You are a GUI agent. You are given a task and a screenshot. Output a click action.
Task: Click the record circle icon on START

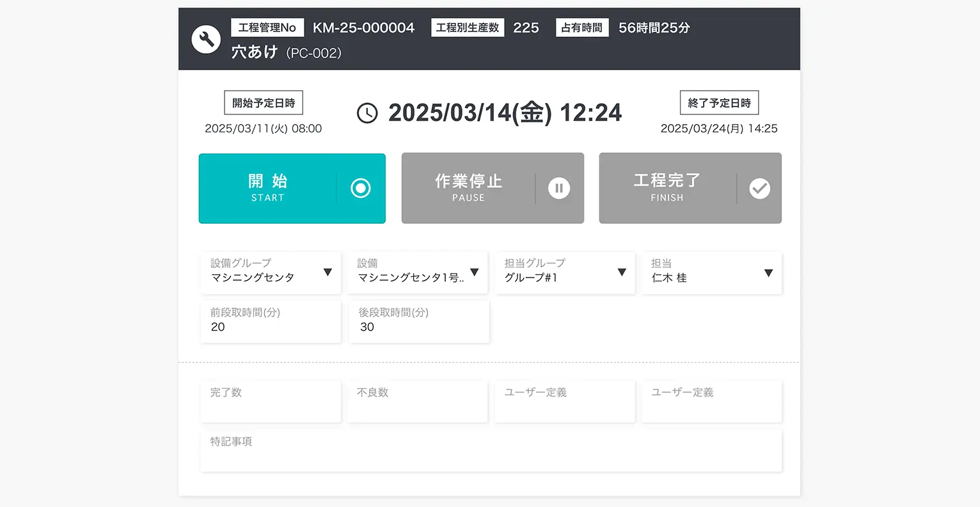pyautogui.click(x=361, y=188)
